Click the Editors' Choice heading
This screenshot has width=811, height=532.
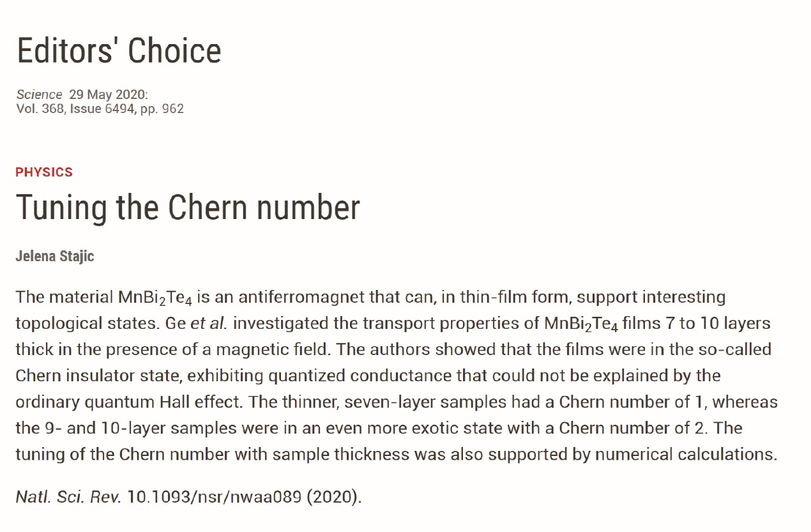tap(119, 50)
